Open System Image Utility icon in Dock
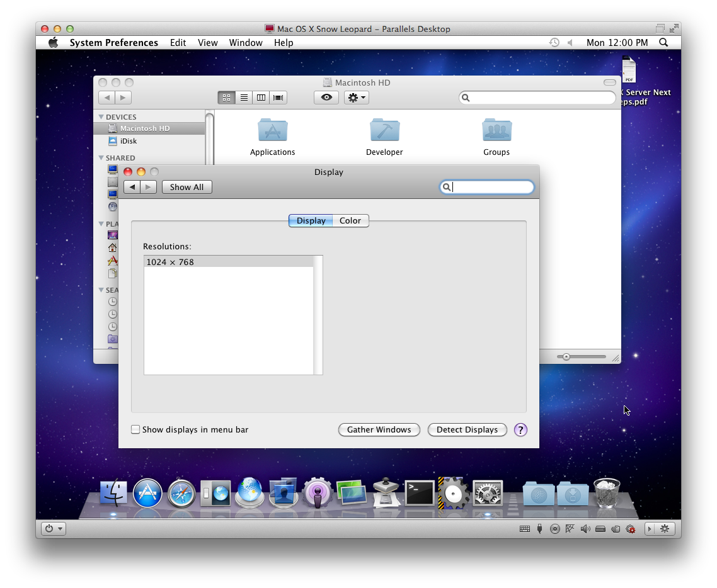Screen dimensions: 717x588 351,492
